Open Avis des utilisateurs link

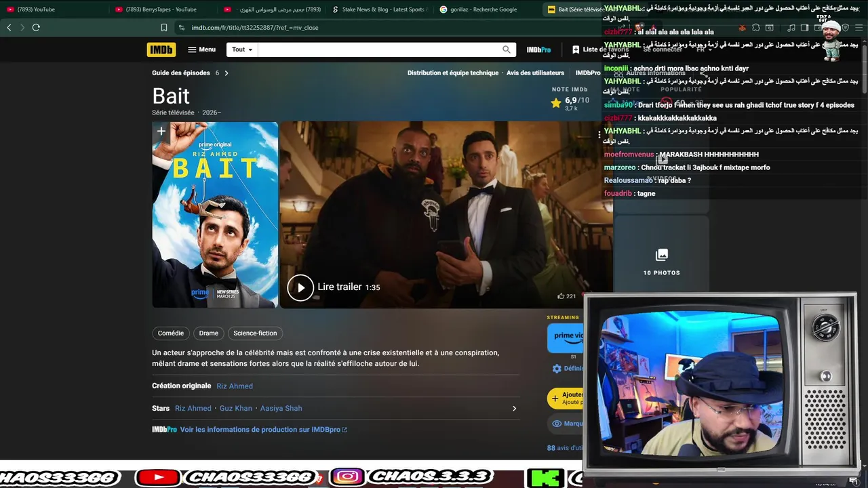tap(535, 73)
